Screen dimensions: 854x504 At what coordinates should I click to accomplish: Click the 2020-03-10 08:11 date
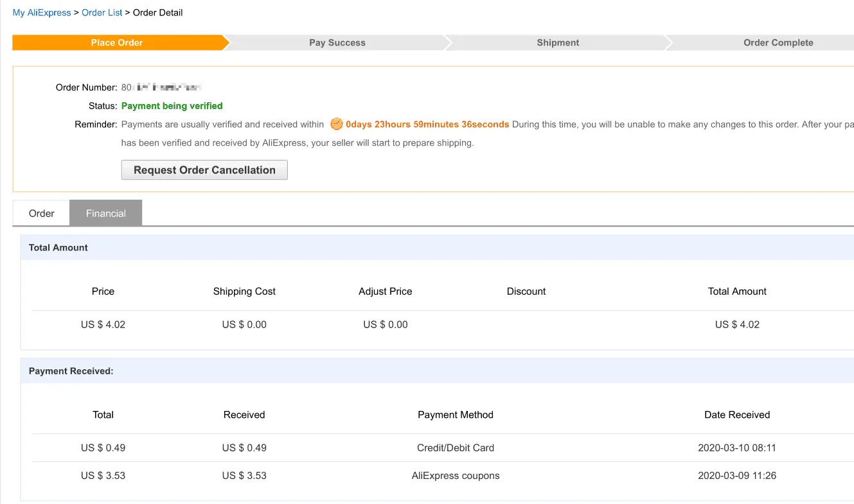[x=737, y=448]
